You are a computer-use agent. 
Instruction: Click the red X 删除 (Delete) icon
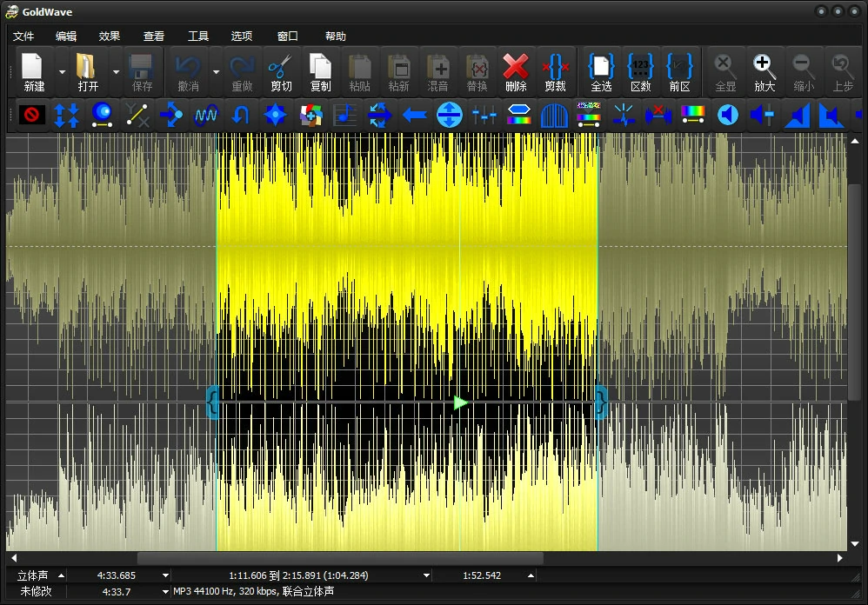(516, 71)
